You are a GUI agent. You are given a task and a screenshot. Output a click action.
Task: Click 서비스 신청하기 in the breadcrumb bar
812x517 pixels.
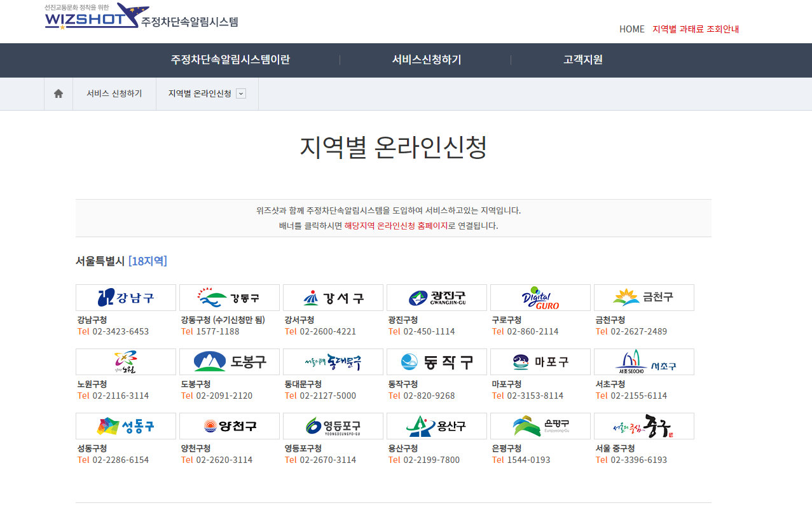114,93
